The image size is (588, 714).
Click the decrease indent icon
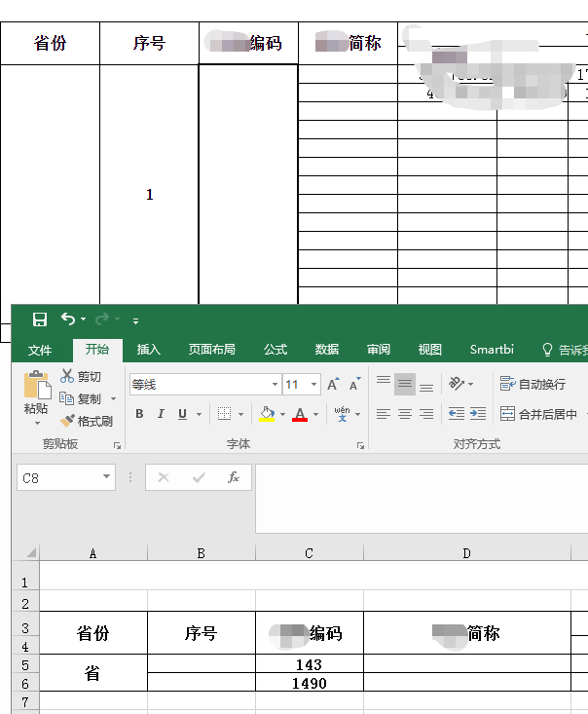457,414
